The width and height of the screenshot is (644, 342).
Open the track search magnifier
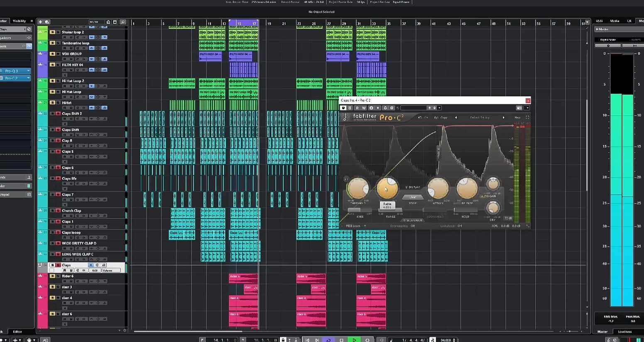coord(123,22)
